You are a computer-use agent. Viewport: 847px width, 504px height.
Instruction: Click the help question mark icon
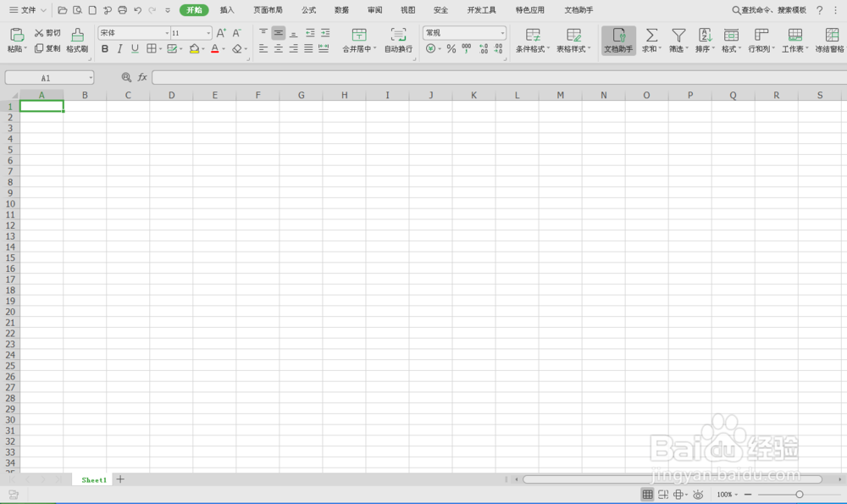click(x=819, y=10)
